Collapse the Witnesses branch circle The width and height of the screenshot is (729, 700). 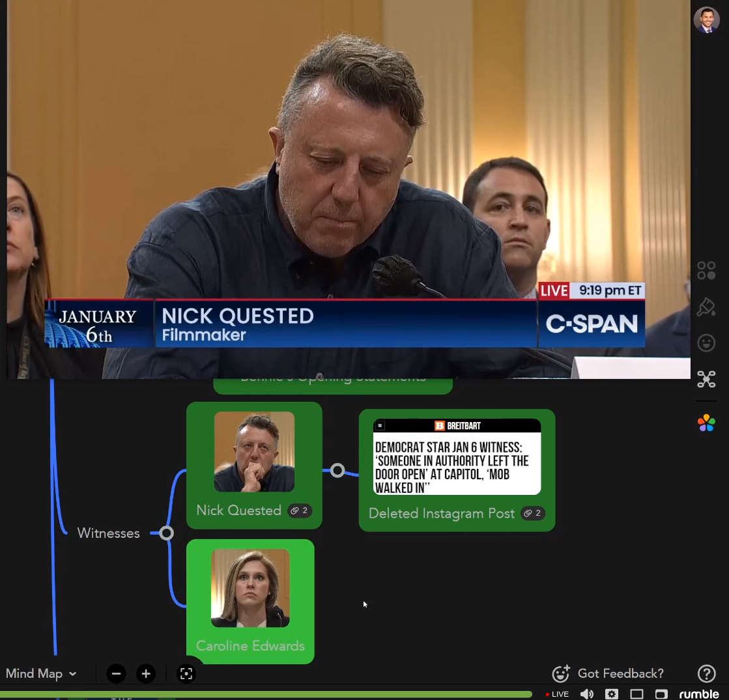[x=166, y=533]
